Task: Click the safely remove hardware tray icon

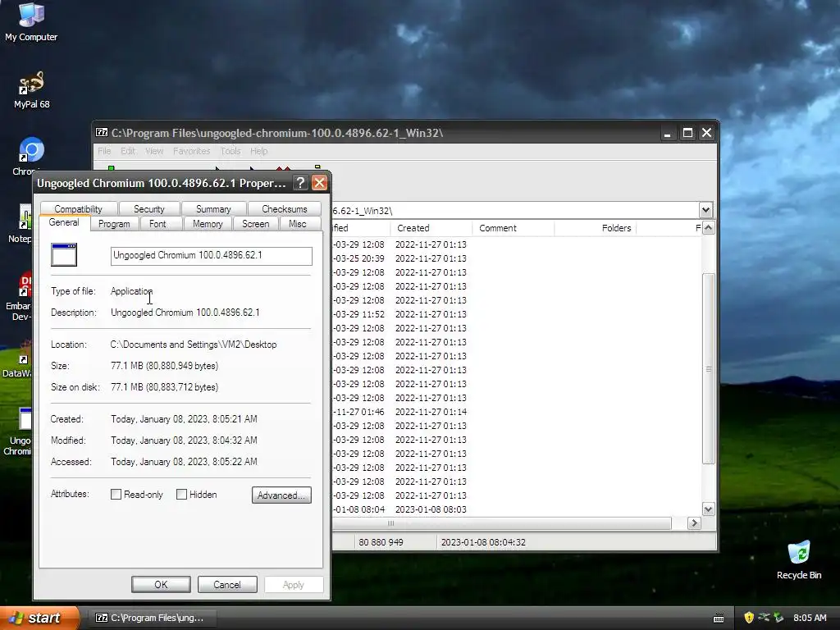Action: (x=764, y=618)
